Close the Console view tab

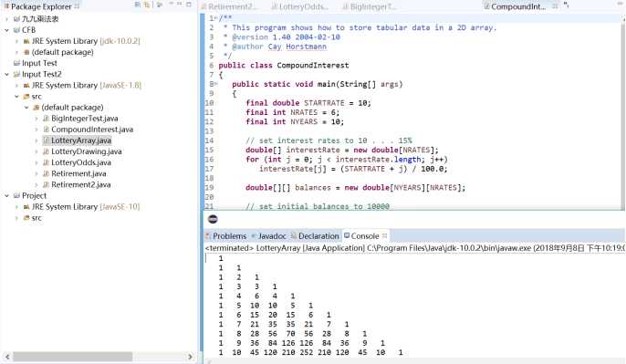coord(384,235)
